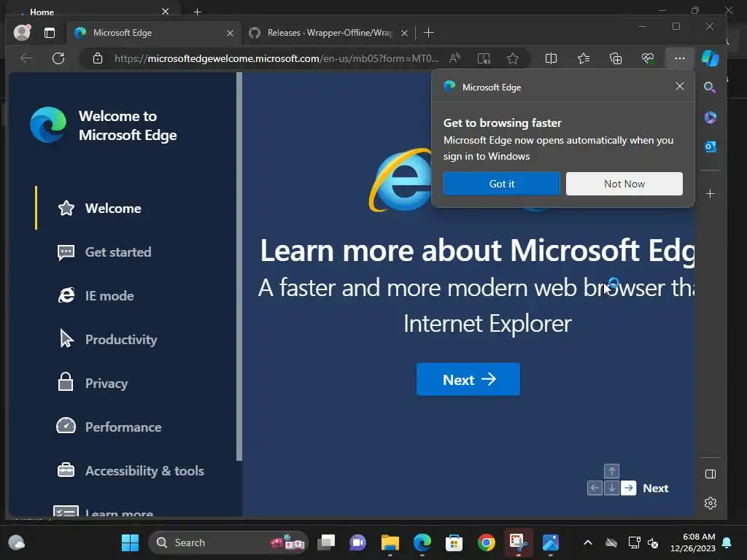Close the Releases Wrapper-Offline tab
This screenshot has width=747, height=560.
404,33
